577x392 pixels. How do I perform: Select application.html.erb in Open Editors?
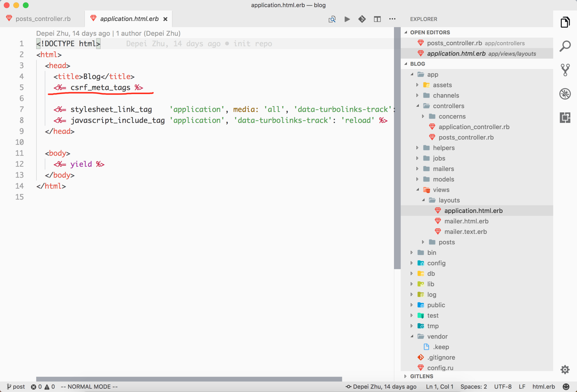[477, 54]
